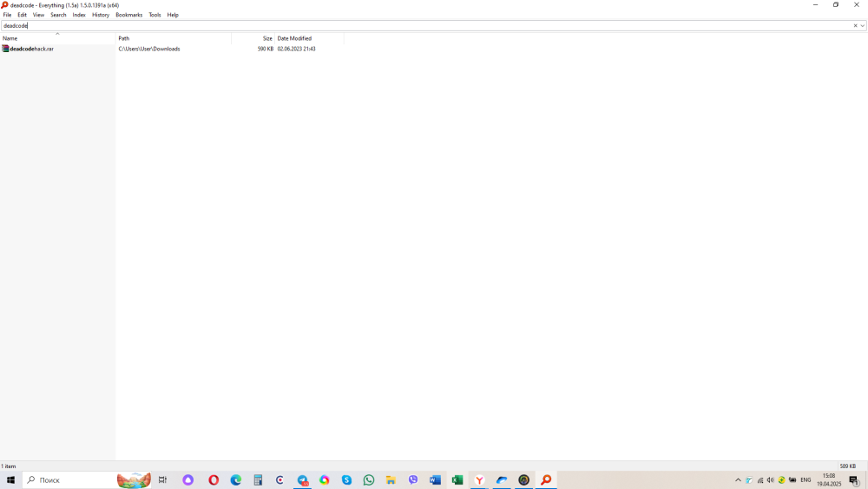868x489 pixels.
Task: Open Microsoft Excel from taskbar
Action: [457, 480]
